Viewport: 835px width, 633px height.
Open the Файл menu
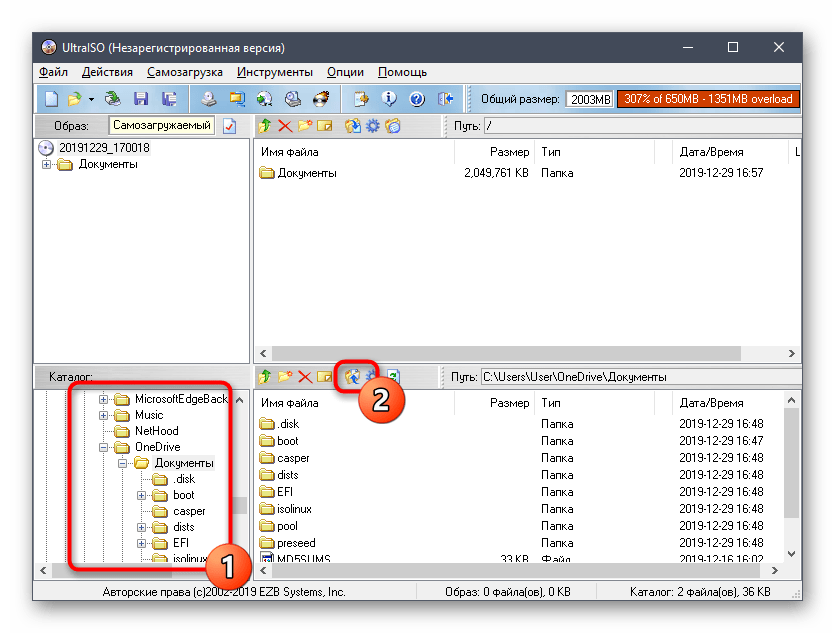(53, 72)
